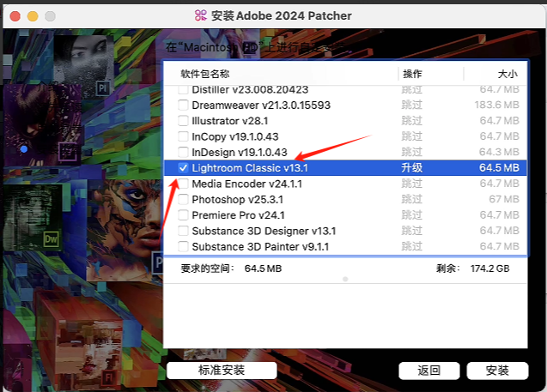Open the 升级 action dropdown for Lightroom Classic
The height and width of the screenshot is (392, 547).
[411, 168]
